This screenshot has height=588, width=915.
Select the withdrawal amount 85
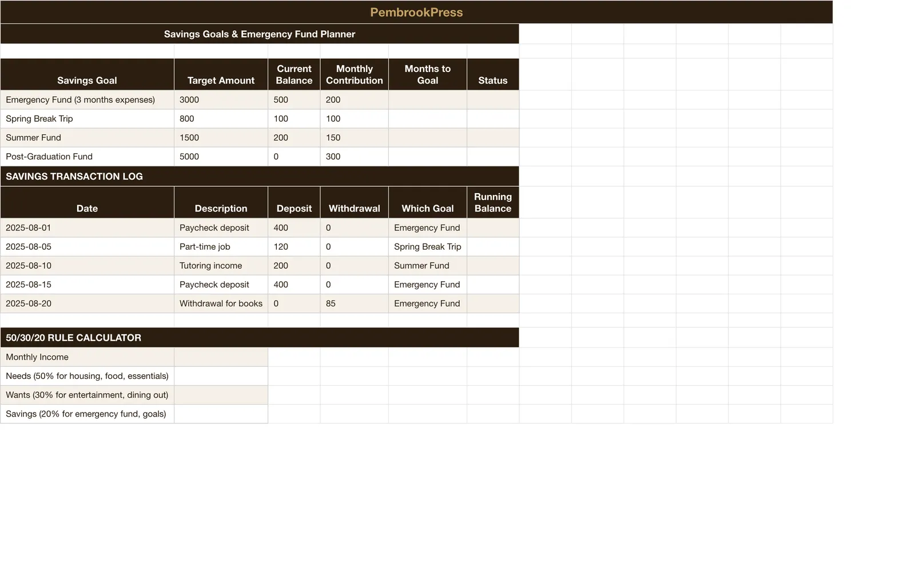[x=354, y=303]
